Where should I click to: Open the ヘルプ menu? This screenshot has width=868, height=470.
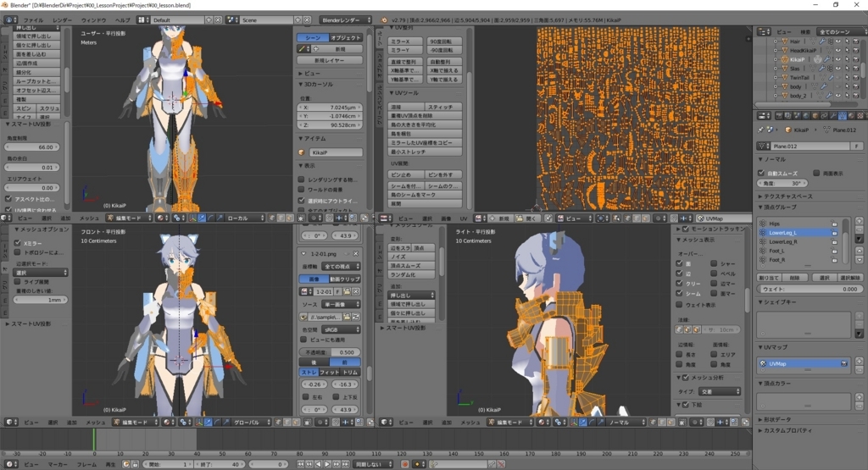[x=122, y=20]
